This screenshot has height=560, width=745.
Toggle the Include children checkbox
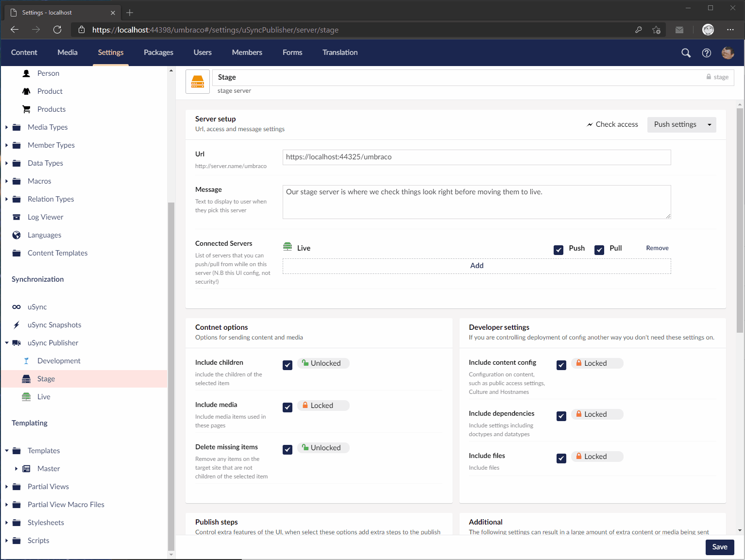(288, 365)
